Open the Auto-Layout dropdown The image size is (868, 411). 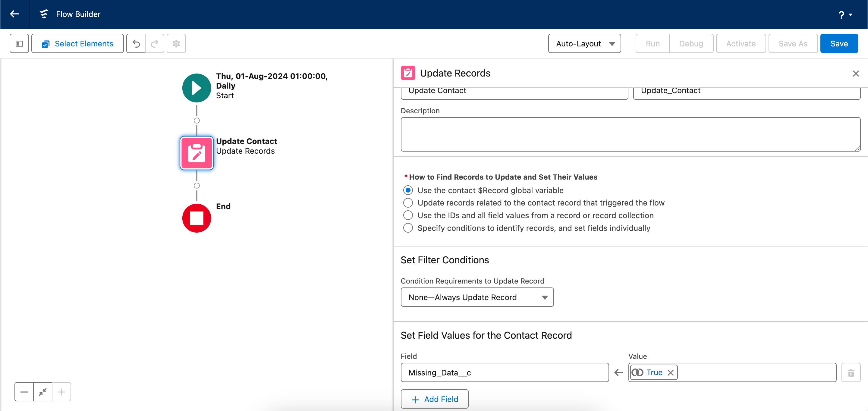coord(584,44)
